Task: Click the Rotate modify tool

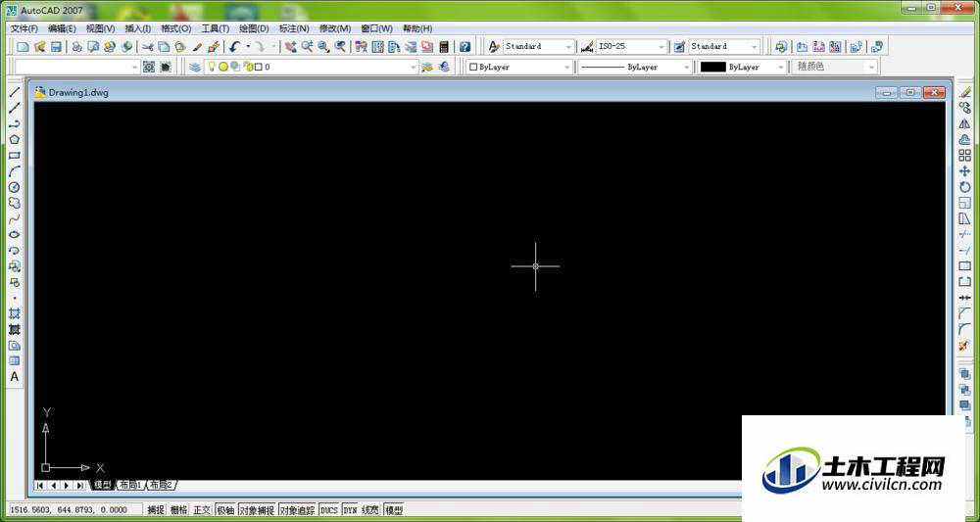Action: pyautogui.click(x=965, y=187)
